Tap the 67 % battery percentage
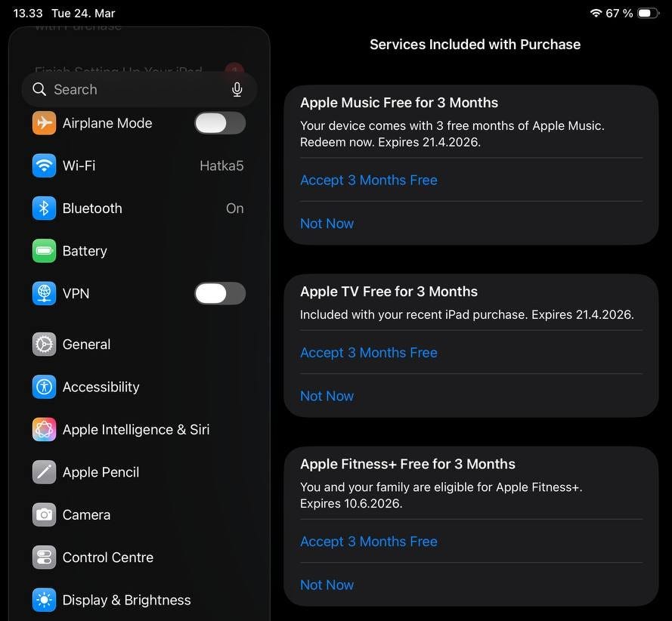Image resolution: width=672 pixels, height=621 pixels. point(619,14)
